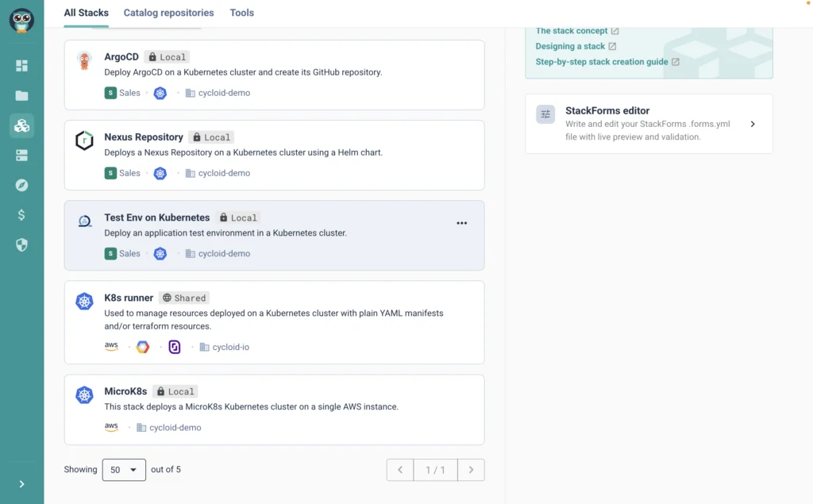
Task: Open the K8s runner stack title
Action: click(x=129, y=298)
